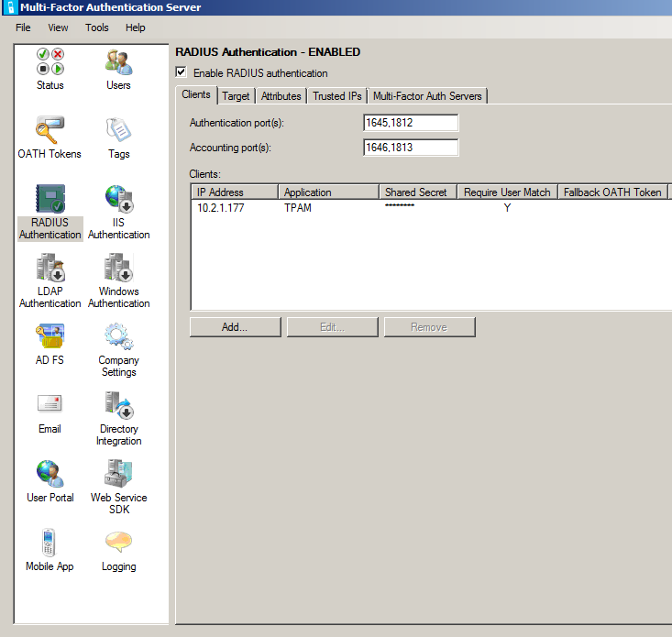Click the Edit... button
672x637 pixels.
point(333,327)
